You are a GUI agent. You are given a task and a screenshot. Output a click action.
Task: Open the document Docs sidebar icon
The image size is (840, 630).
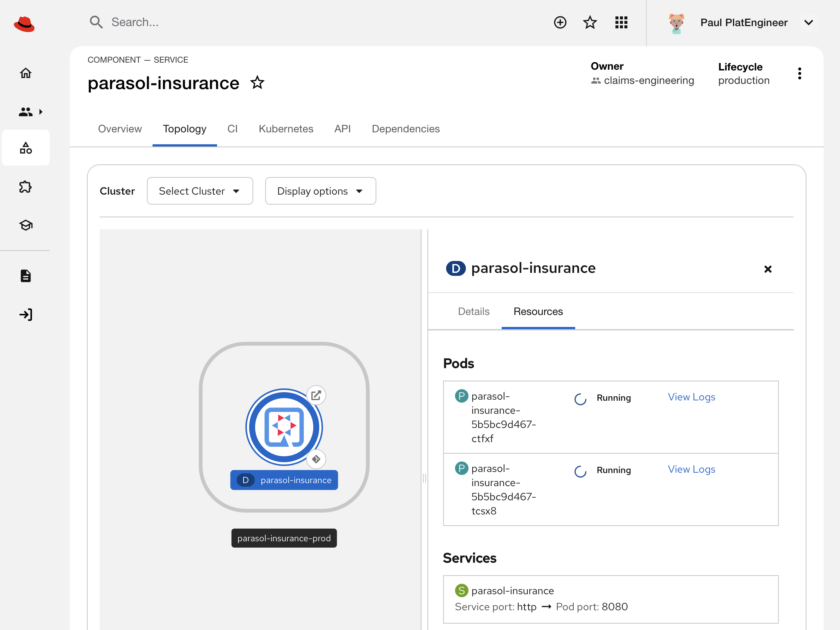(x=25, y=276)
